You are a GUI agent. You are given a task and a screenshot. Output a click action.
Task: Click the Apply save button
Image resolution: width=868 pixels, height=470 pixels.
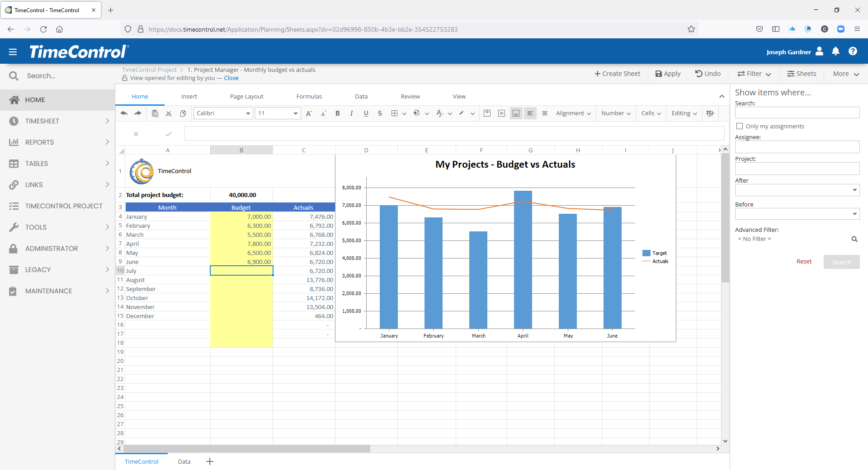coord(668,74)
